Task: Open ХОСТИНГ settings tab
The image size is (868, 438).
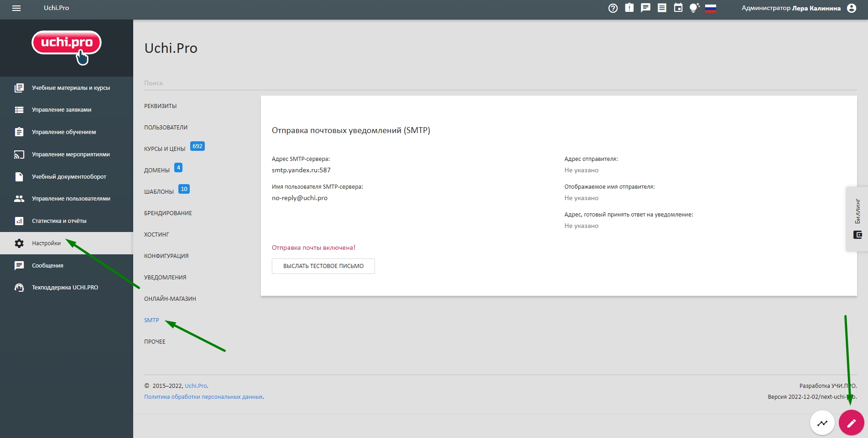Action: (156, 235)
